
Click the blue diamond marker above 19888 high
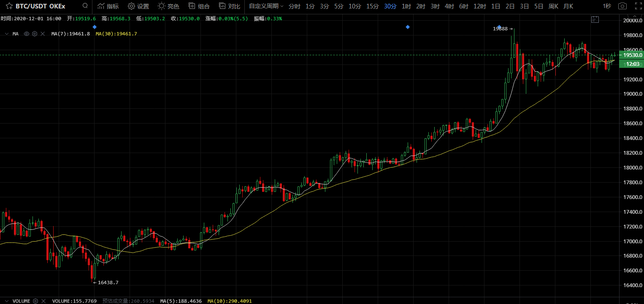click(499, 27)
